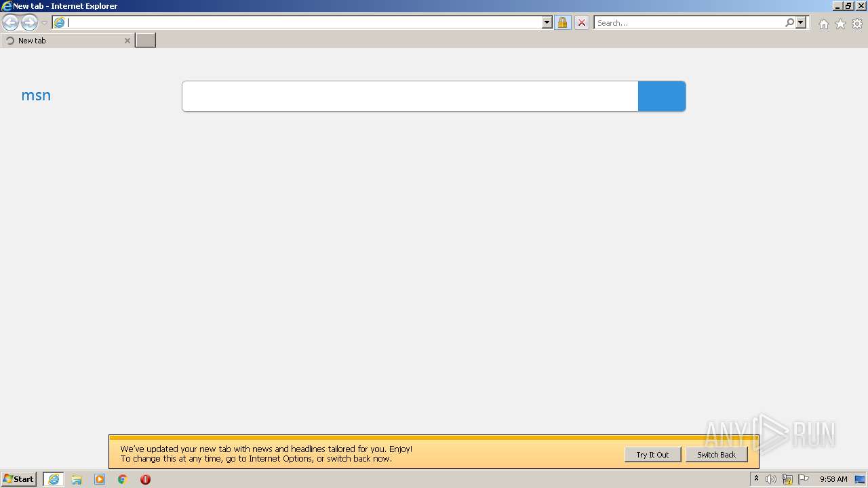Show hidden system tray icons arrow
The height and width of the screenshot is (488, 868).
tap(756, 479)
